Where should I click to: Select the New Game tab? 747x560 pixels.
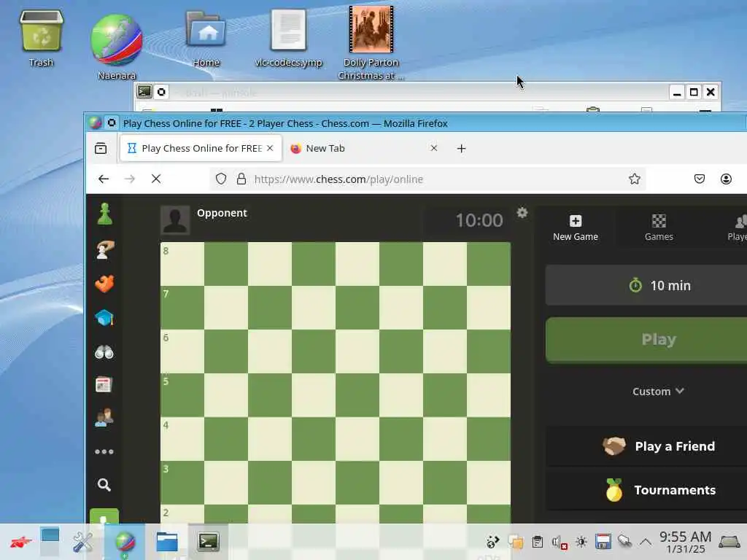click(x=576, y=228)
